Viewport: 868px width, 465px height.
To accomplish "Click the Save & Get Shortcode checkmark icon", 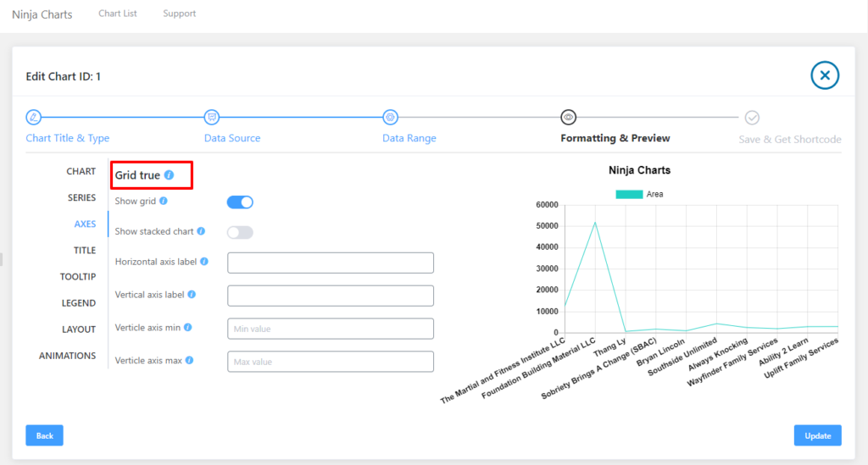I will tap(752, 118).
